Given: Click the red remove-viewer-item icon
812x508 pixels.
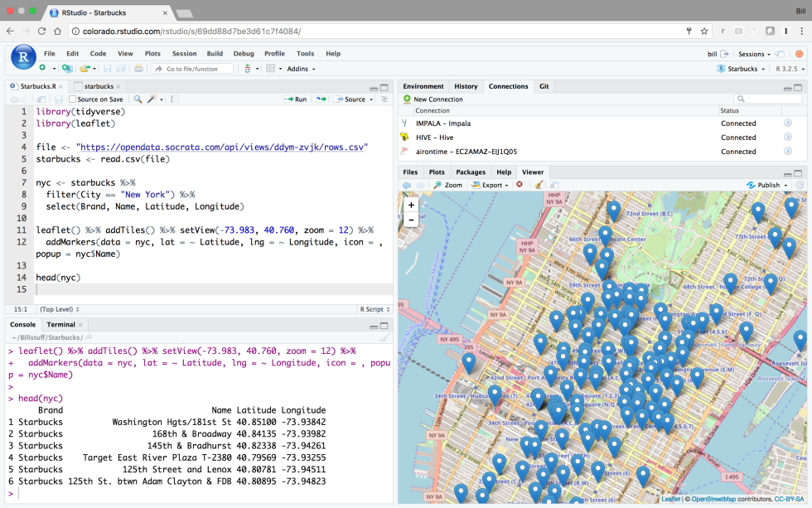Looking at the screenshot, I should coord(520,185).
